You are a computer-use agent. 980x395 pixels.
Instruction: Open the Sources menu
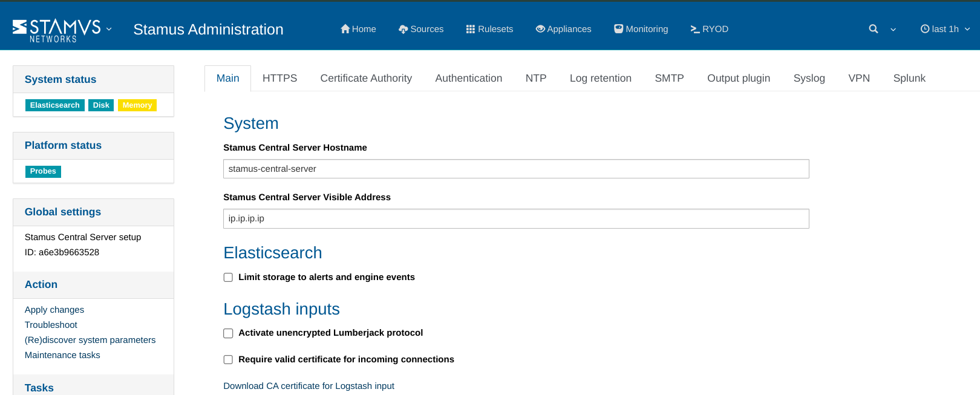click(421, 29)
